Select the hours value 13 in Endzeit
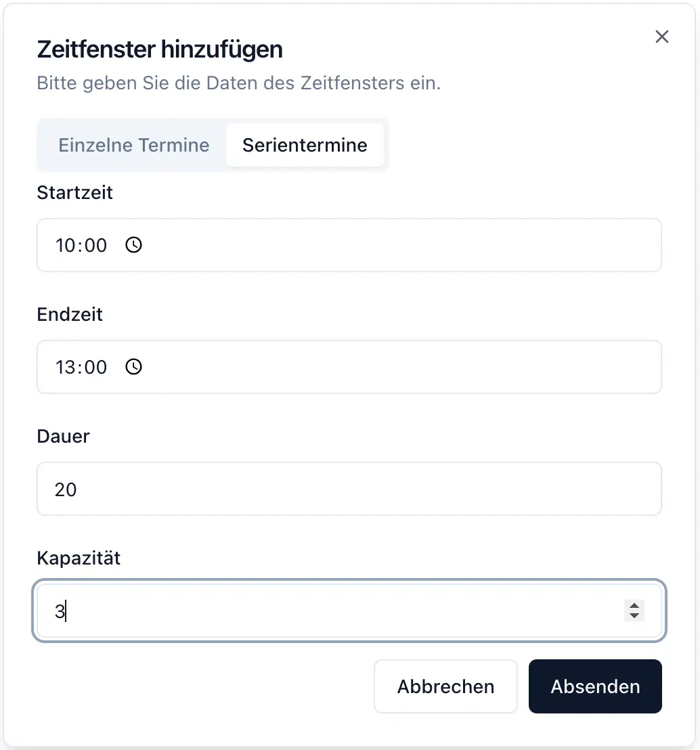The height and width of the screenshot is (750, 700). point(65,367)
